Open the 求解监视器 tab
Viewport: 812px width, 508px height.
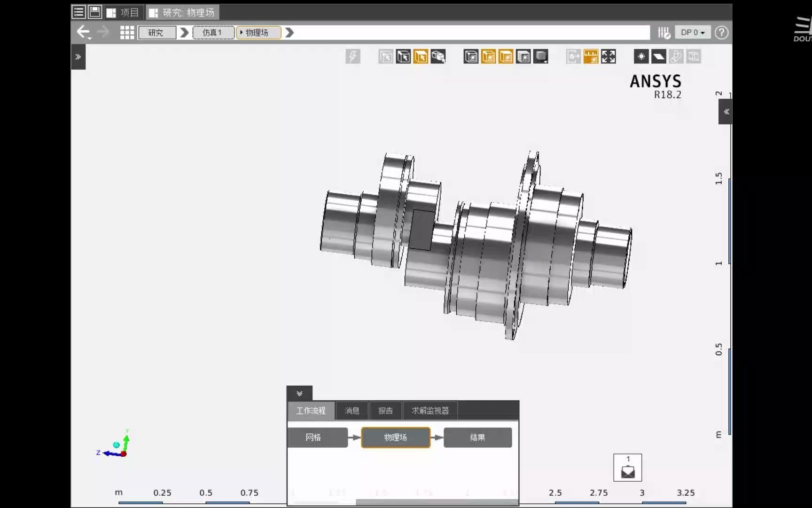point(430,410)
